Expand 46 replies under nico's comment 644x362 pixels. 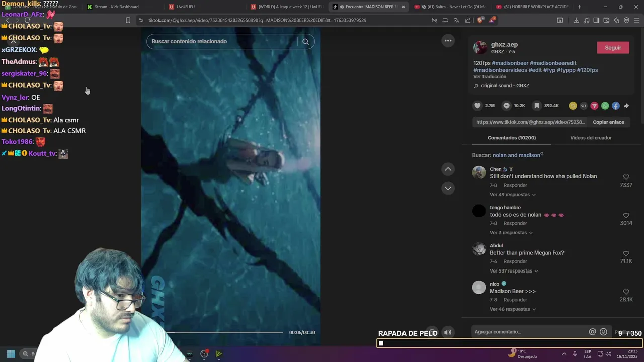(x=513, y=309)
